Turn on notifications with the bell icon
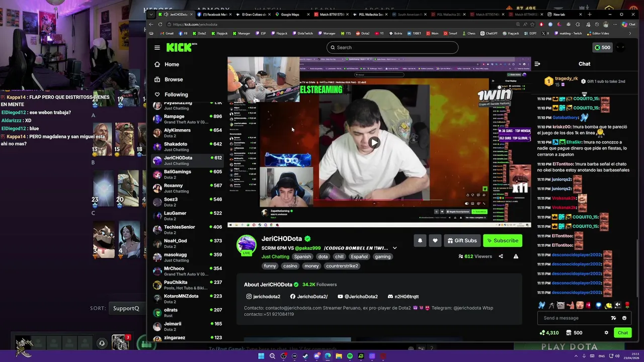This screenshot has width=644, height=362. pos(420,241)
